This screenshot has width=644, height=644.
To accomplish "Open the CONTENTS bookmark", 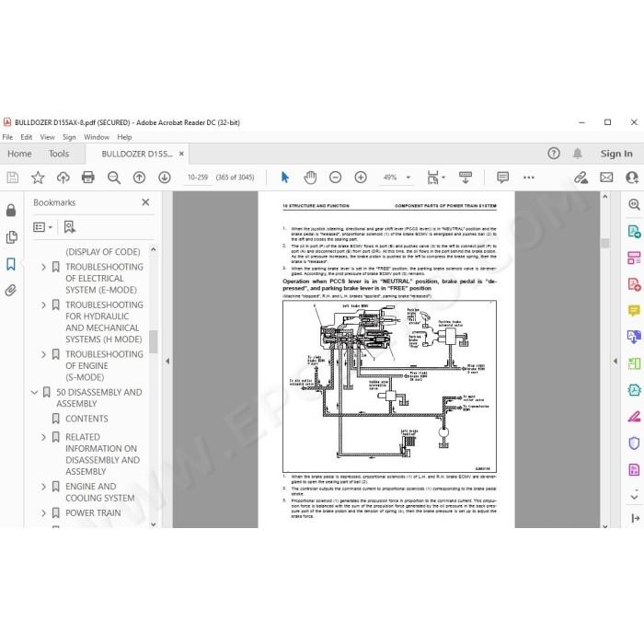I will (86, 419).
